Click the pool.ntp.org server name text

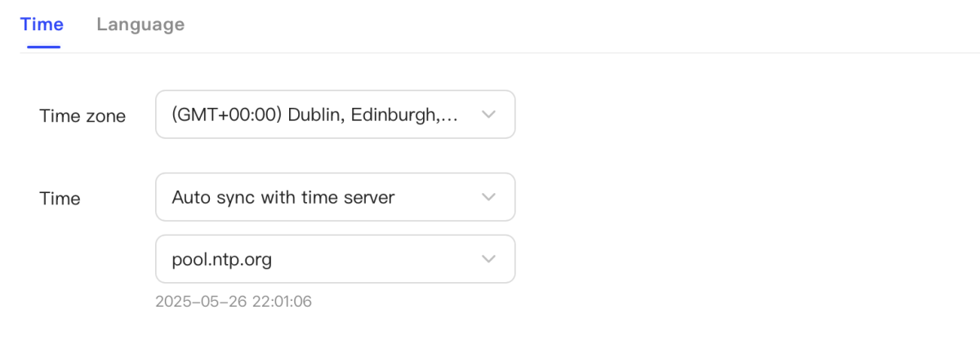222,260
